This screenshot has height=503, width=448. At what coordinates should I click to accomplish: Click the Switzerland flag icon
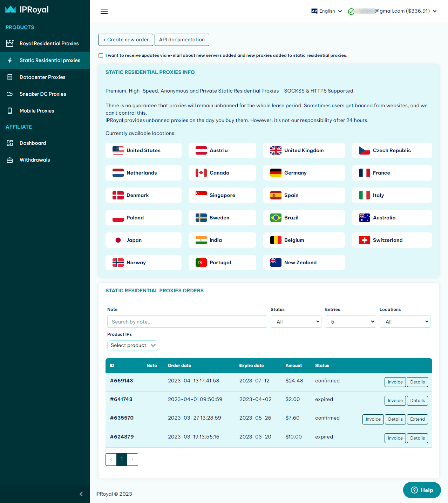(365, 240)
